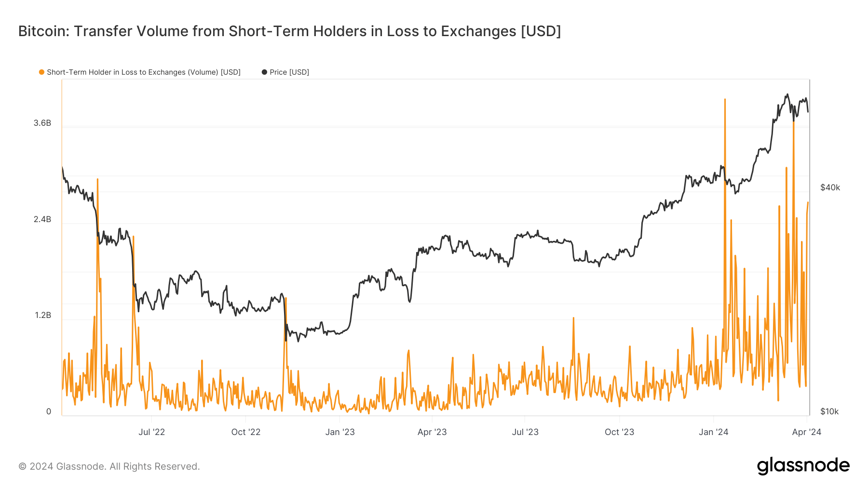Select the Jul '23 x-axis label
Image resolution: width=868 pixels, height=488 pixels.
(525, 432)
